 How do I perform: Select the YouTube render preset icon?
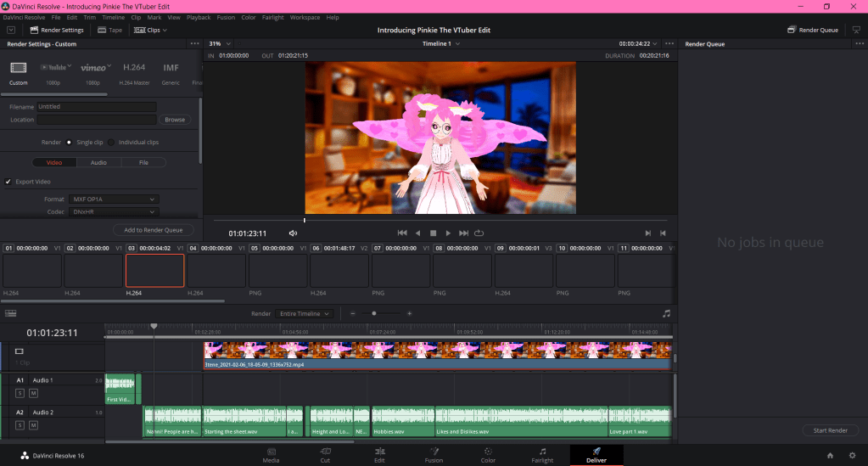click(x=55, y=67)
